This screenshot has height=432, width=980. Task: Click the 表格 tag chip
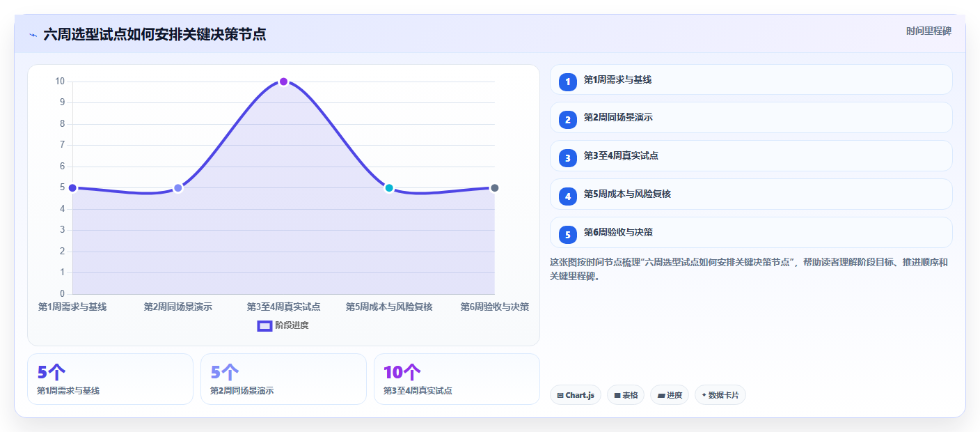pyautogui.click(x=626, y=395)
